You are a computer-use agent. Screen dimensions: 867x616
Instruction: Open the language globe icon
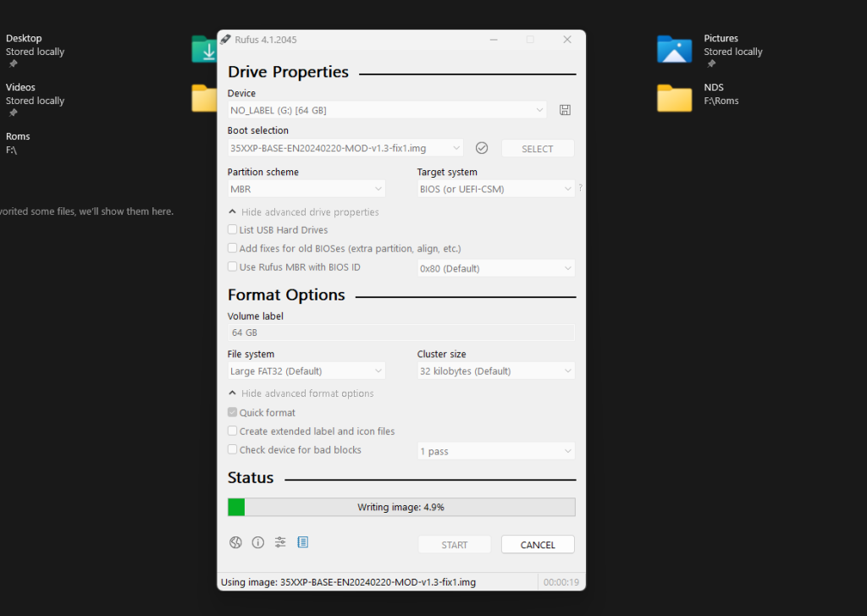click(x=235, y=542)
